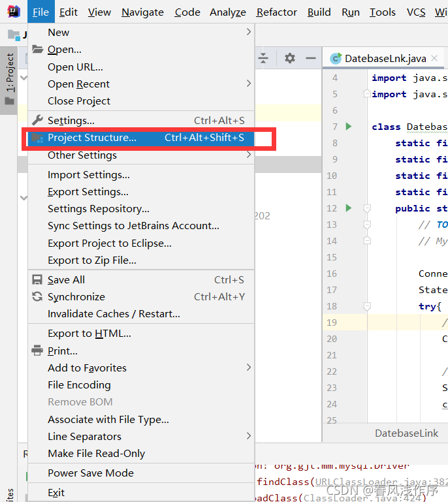Choose Open URL... entry
The image size is (448, 502).
click(141, 67)
